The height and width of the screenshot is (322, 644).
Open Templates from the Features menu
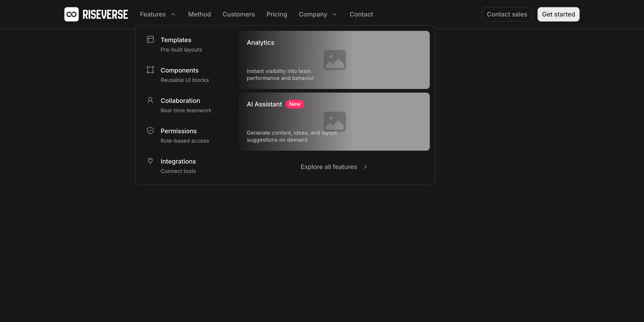tap(176, 40)
